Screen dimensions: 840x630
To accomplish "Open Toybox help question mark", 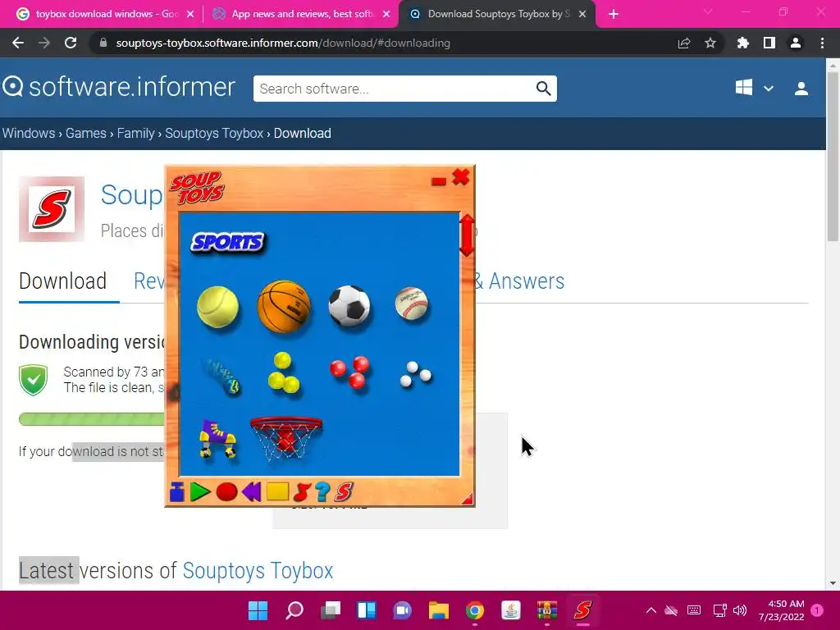I will [322, 492].
